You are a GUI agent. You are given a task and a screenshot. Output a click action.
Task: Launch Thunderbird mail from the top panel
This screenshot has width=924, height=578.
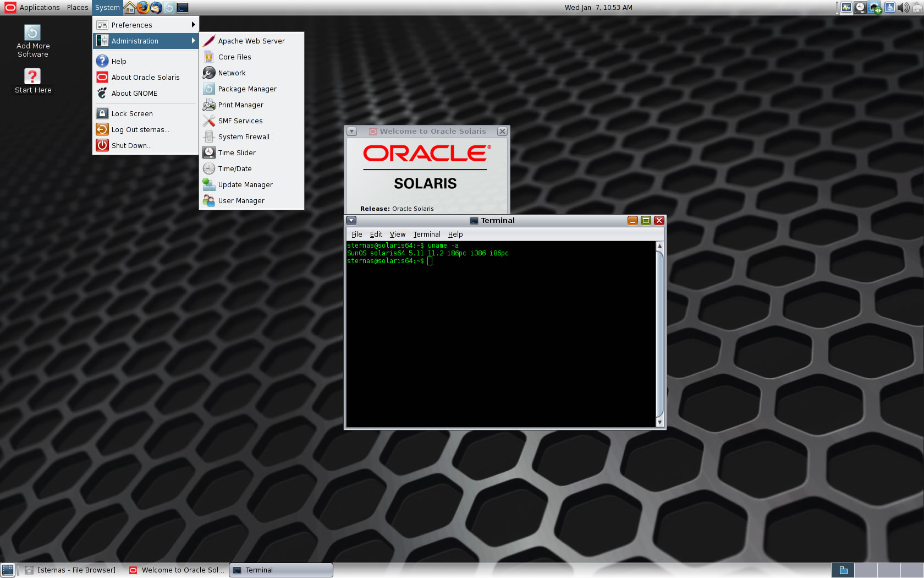click(156, 8)
